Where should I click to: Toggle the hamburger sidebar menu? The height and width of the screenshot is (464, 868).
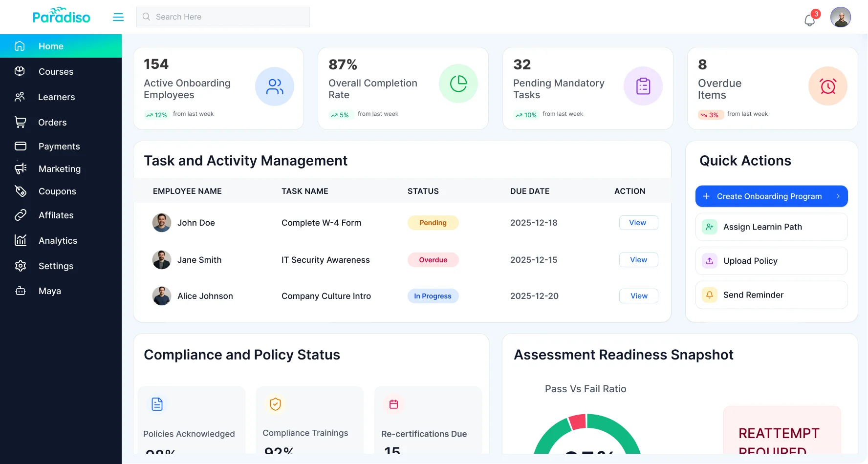tap(118, 17)
